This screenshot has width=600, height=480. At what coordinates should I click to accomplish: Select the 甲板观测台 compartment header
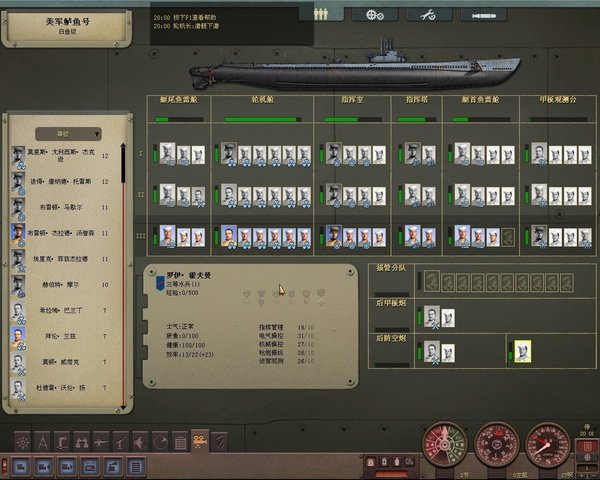coord(558,100)
